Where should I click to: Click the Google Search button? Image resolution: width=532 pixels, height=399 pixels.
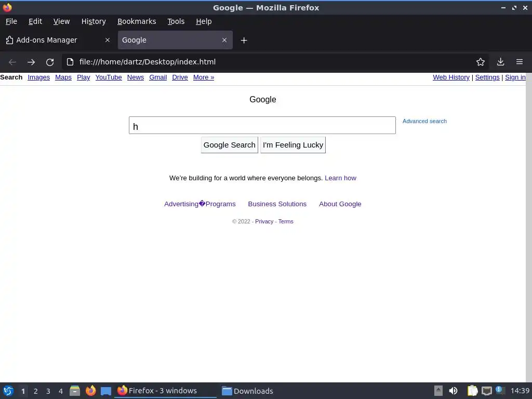(x=229, y=145)
